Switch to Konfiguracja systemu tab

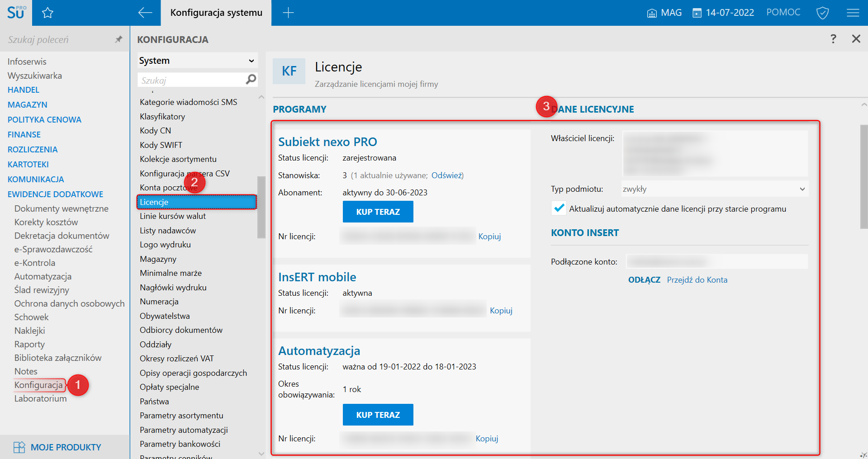pyautogui.click(x=216, y=13)
